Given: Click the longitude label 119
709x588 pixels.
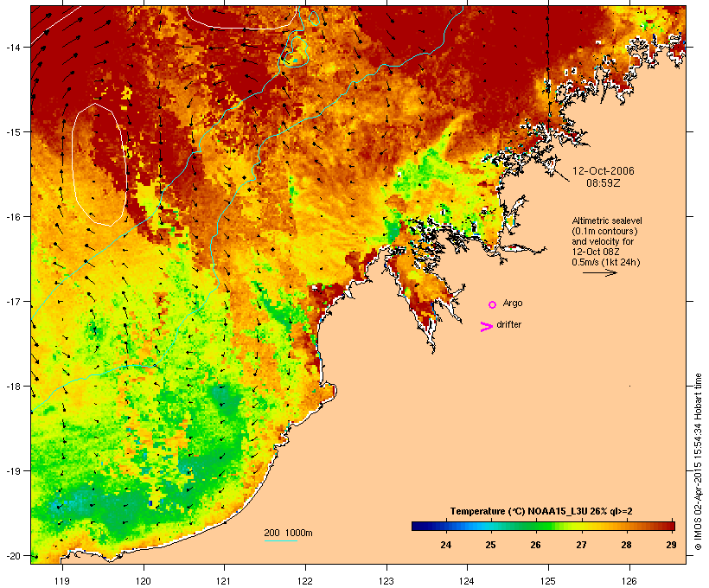Looking at the screenshot, I should coord(62,581).
